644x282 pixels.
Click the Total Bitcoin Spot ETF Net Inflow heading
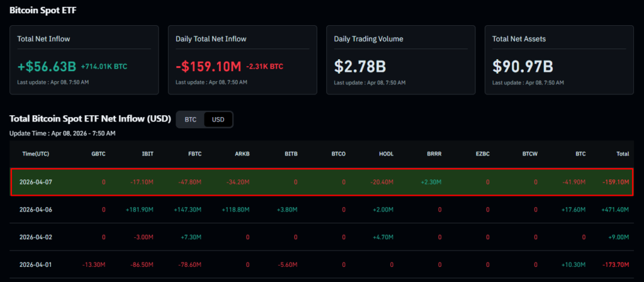pyautogui.click(x=90, y=119)
